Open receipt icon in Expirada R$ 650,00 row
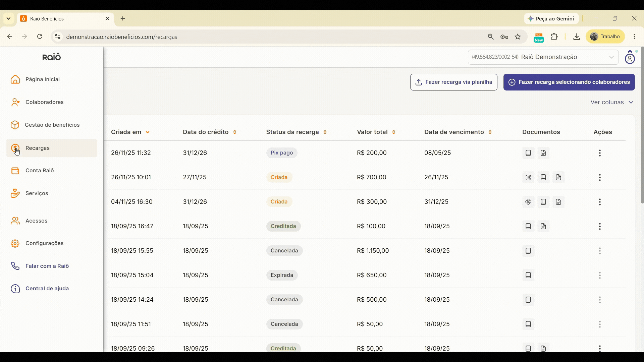644x362 pixels. click(x=528, y=275)
